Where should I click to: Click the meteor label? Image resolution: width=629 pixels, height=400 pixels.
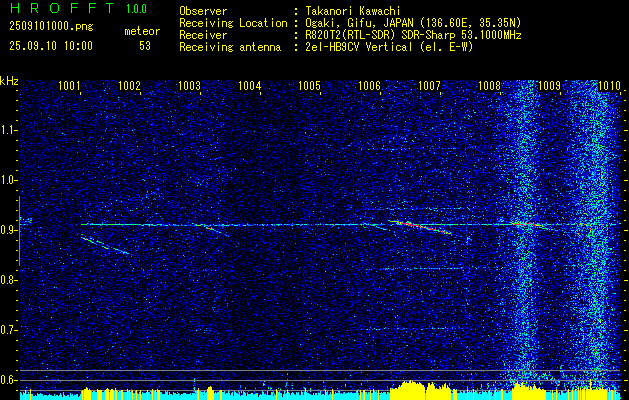point(142,31)
